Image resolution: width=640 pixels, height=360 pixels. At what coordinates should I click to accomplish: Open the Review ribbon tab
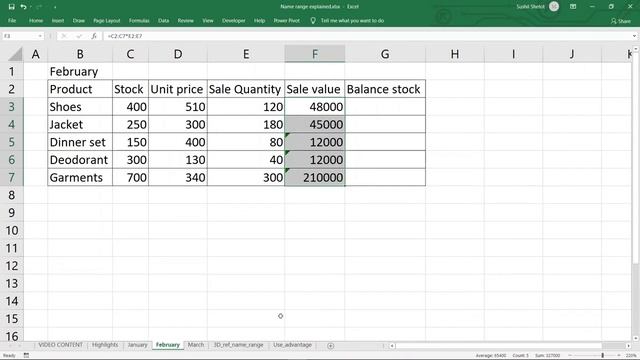pyautogui.click(x=186, y=20)
